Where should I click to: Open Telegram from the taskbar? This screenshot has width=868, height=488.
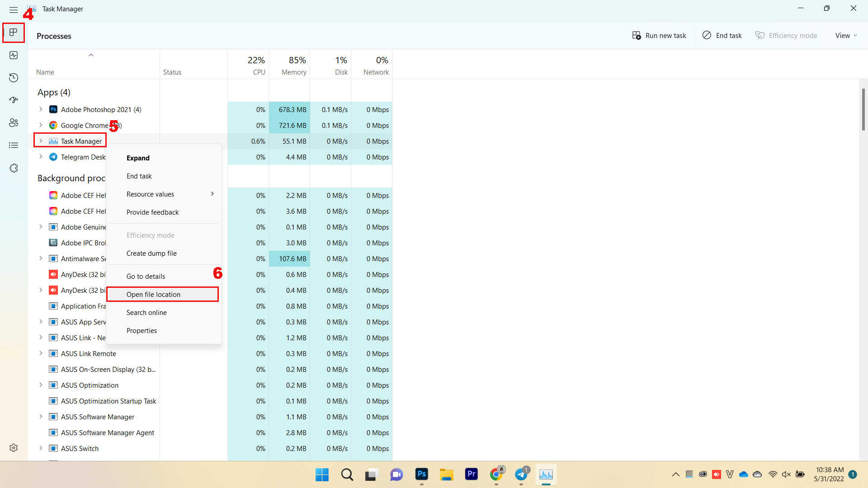click(521, 474)
